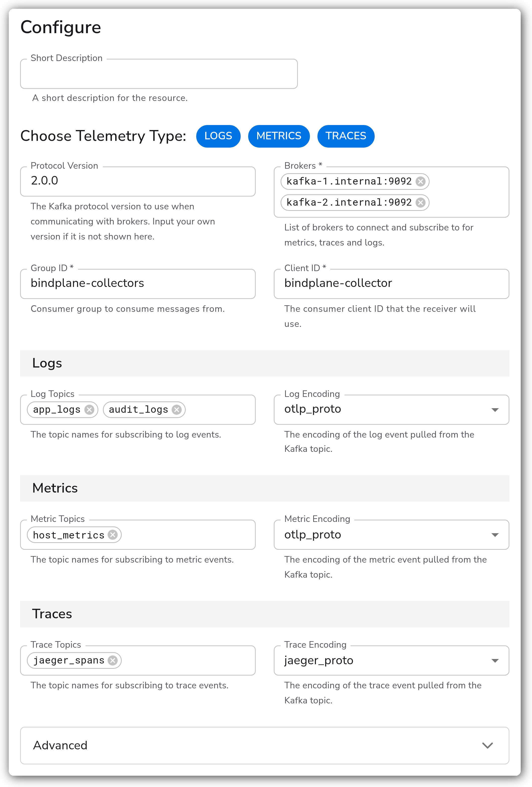This screenshot has height=787, width=532.
Task: Click the Metrics section header
Action: pyautogui.click(x=265, y=488)
